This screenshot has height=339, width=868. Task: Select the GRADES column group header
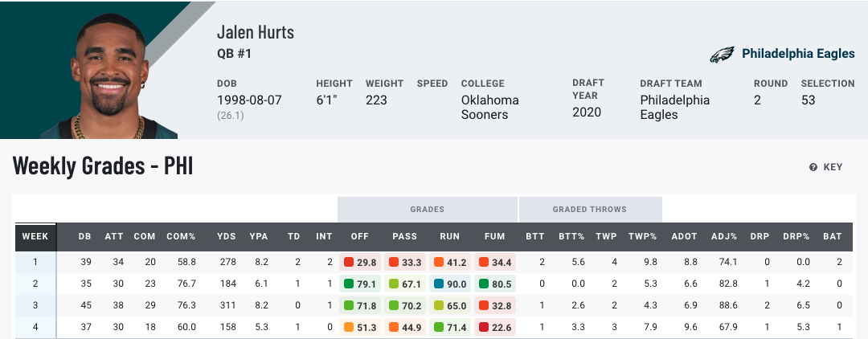[x=427, y=209]
